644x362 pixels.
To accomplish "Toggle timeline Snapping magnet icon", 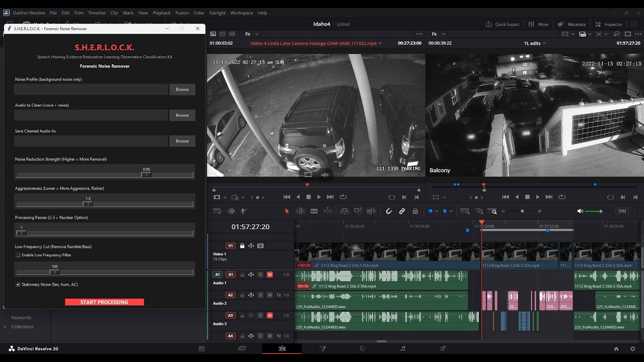I will click(388, 211).
